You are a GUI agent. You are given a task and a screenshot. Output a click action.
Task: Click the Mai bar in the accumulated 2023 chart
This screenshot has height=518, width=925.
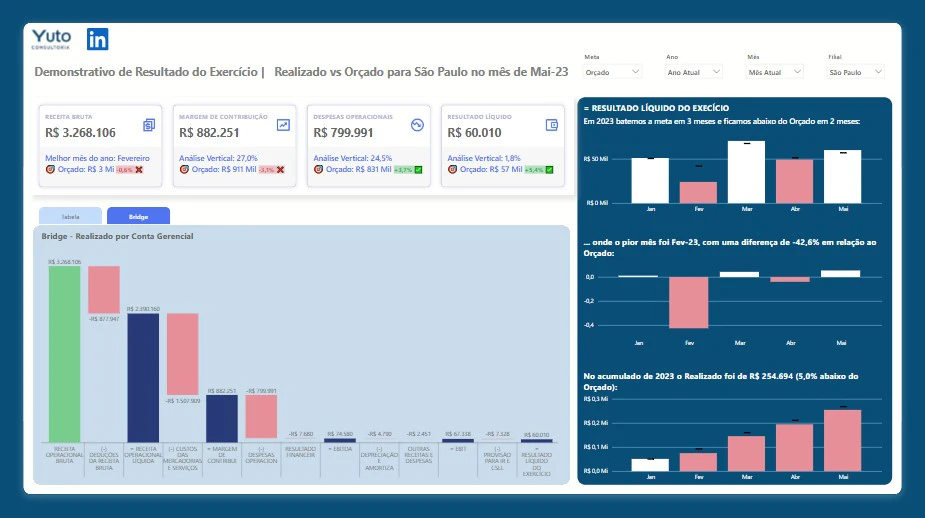pyautogui.click(x=842, y=440)
